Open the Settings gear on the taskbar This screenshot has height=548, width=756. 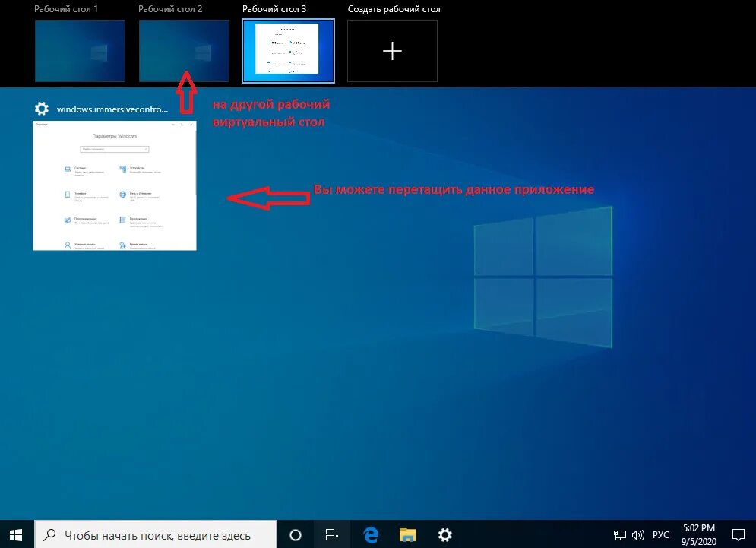tap(444, 534)
